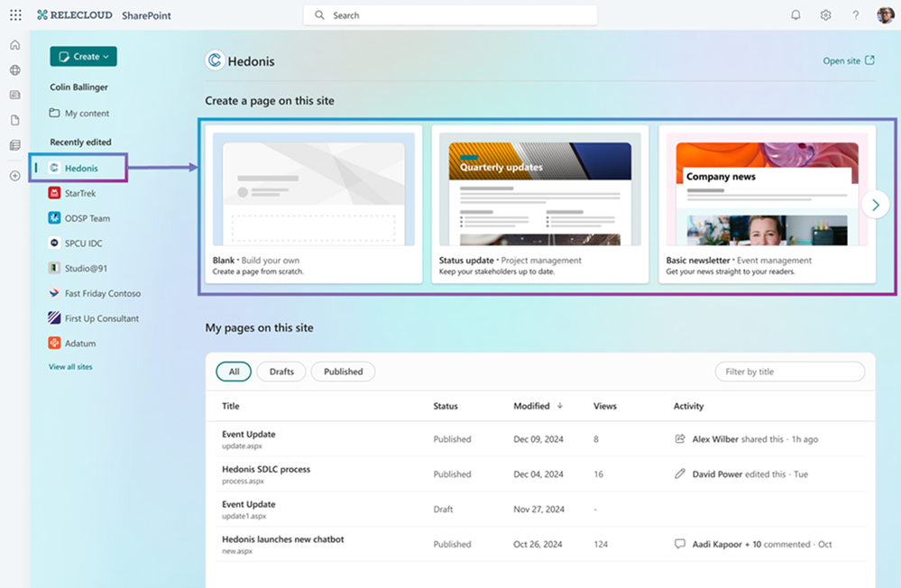Viewport: 901px width, 588px height.
Task: Click David Power in activity column
Action: [717, 473]
